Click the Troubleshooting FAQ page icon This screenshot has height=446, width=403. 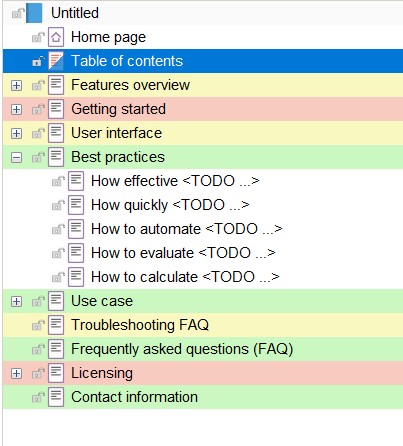pos(56,325)
